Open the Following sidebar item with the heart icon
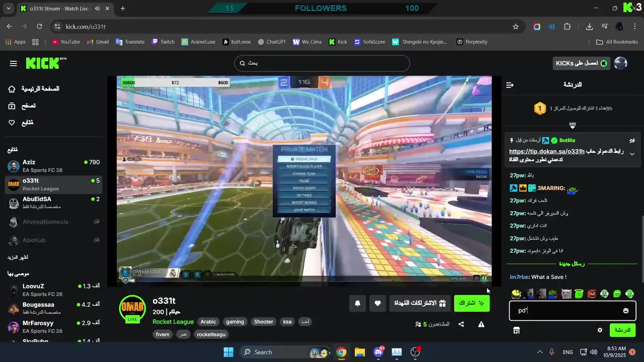This screenshot has height=362, width=644. tap(21, 123)
